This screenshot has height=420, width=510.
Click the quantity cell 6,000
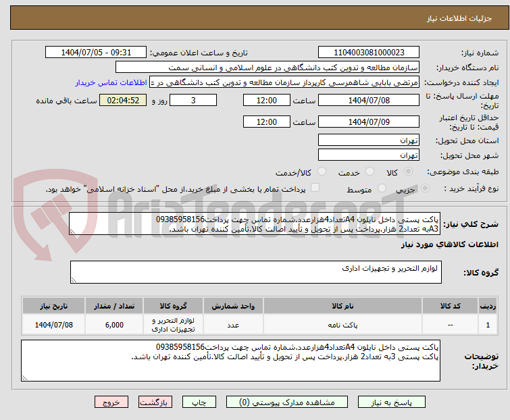tap(114, 324)
